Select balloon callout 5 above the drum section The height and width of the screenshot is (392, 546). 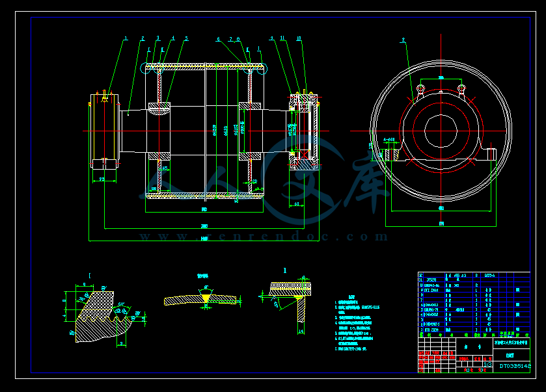[186, 38]
